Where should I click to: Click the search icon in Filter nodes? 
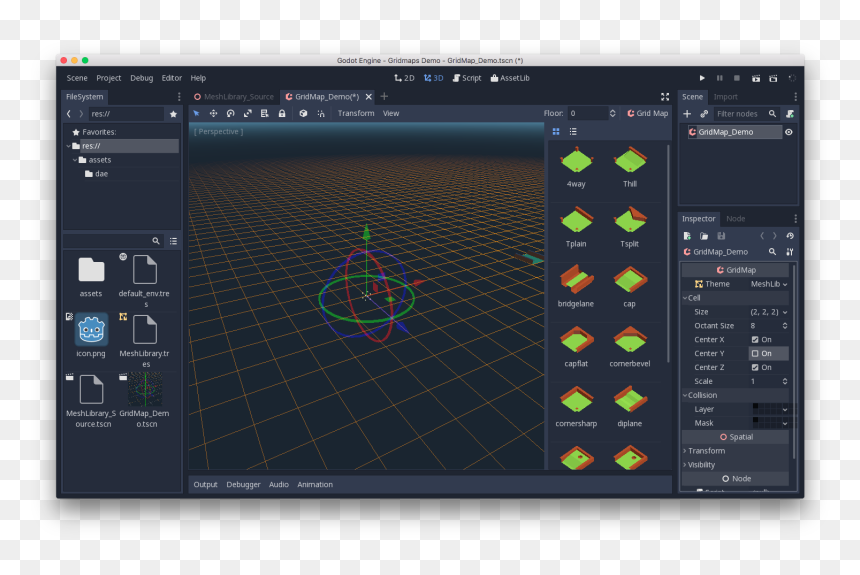(x=772, y=114)
